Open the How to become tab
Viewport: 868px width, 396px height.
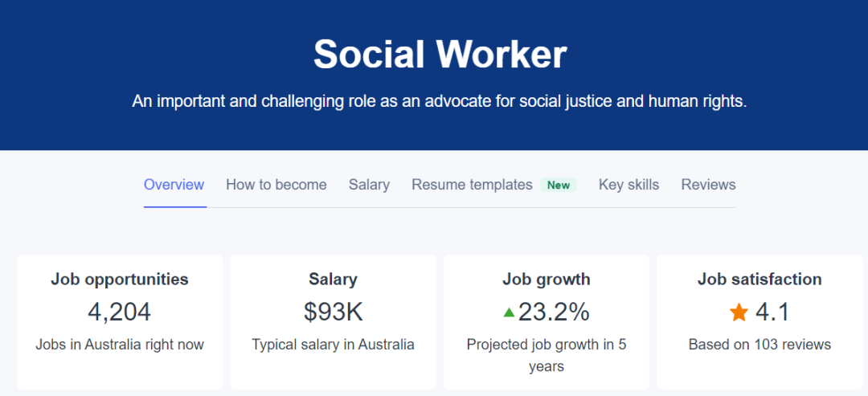point(276,185)
